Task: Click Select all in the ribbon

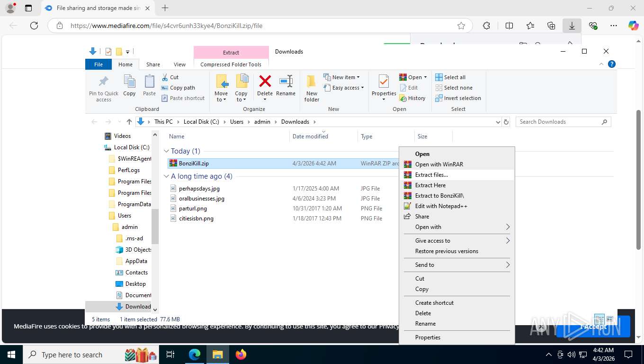Action: (x=450, y=77)
